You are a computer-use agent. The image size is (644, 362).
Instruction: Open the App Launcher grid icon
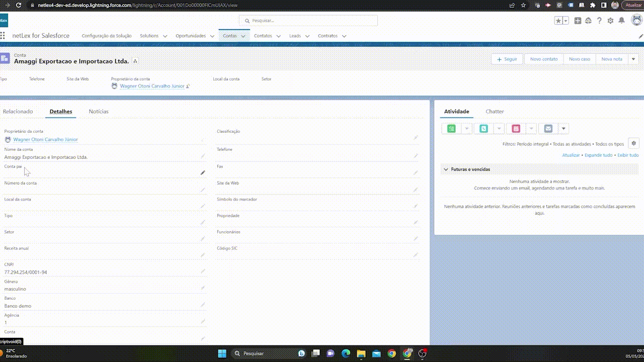[x=3, y=36]
